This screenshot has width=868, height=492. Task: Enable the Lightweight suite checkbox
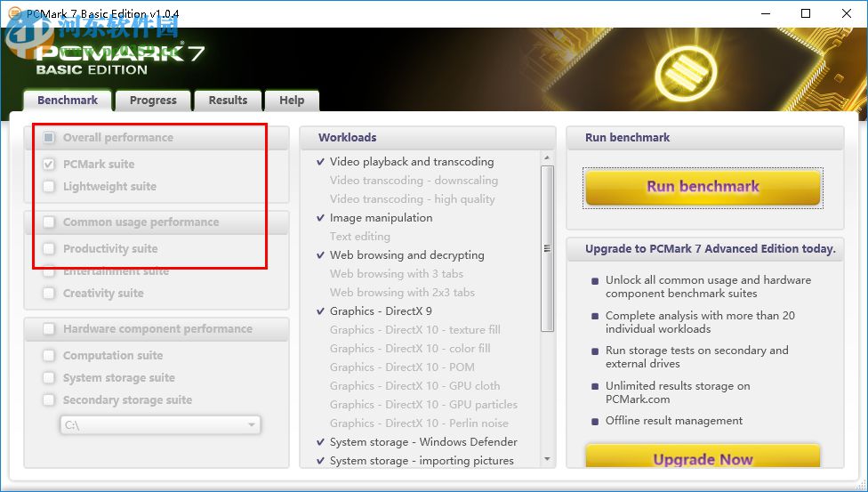49,186
